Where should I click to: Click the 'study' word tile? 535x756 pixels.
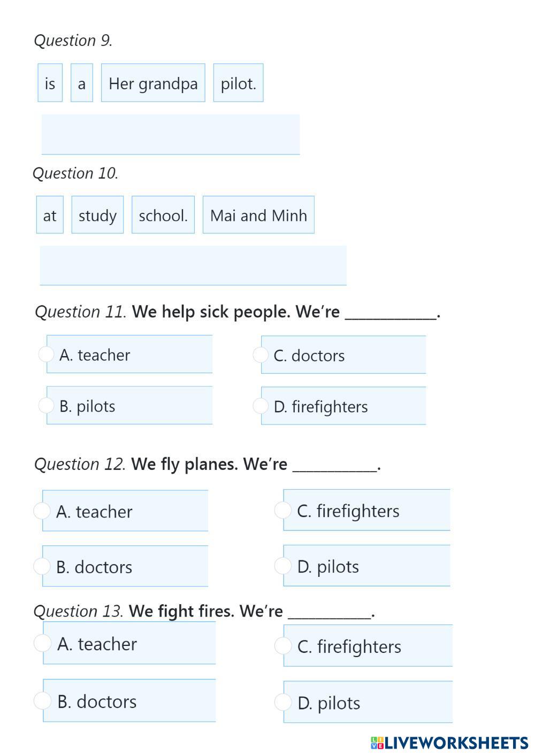(97, 215)
